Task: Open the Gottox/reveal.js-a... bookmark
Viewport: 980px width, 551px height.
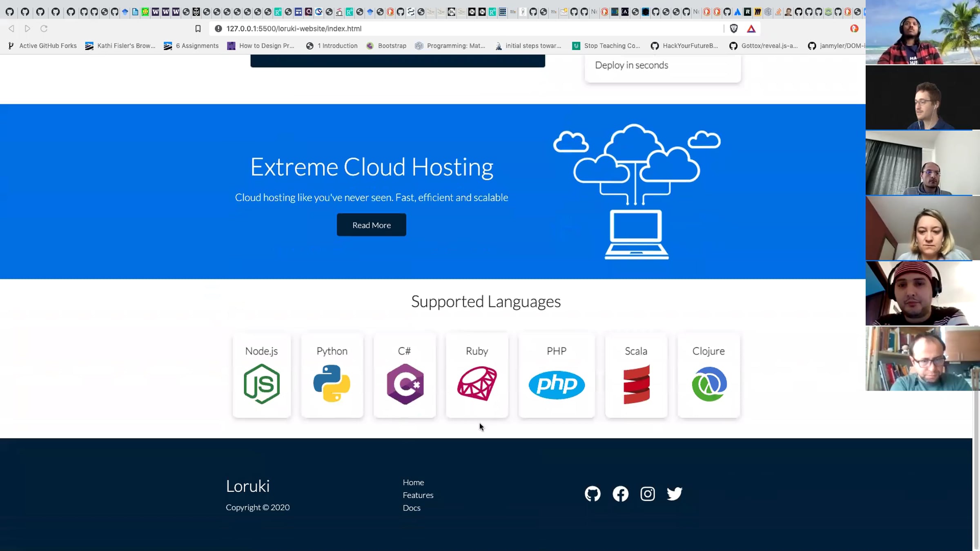Action: tap(764, 46)
